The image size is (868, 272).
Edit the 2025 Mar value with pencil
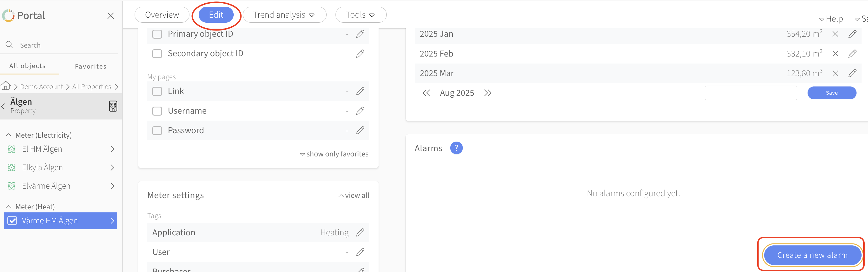[852, 73]
